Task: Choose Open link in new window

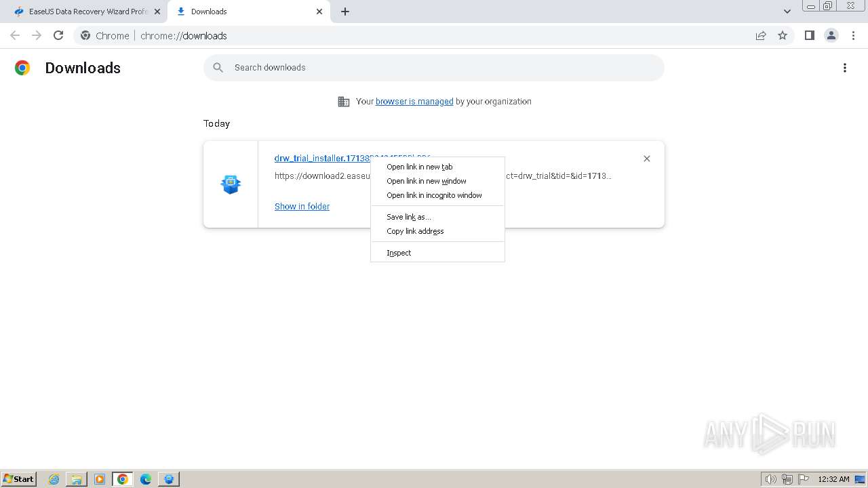Action: point(437,181)
